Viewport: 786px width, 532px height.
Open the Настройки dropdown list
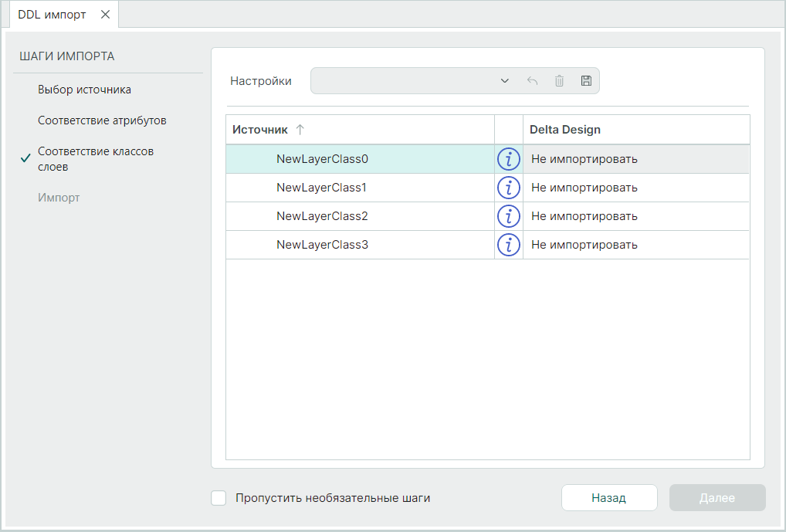coord(504,81)
